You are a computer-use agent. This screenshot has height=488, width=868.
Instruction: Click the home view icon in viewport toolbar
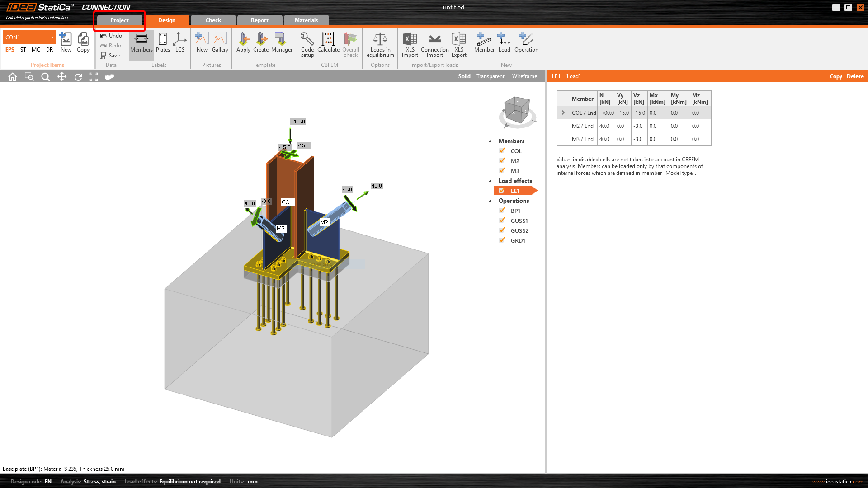click(13, 77)
